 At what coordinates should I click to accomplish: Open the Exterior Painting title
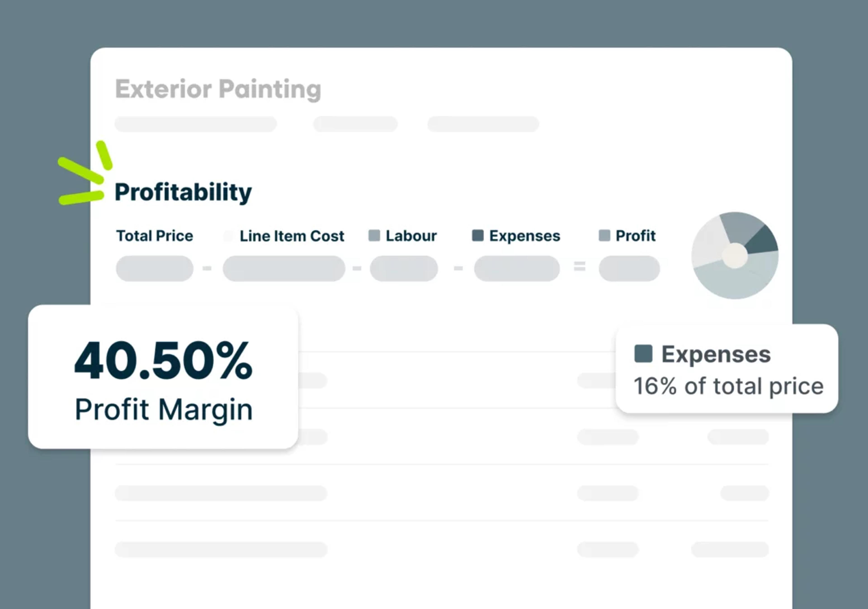(218, 89)
